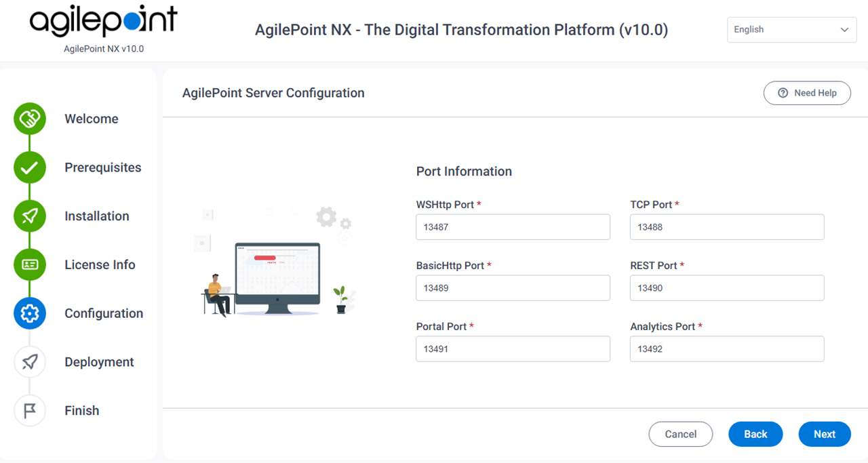Click the AgilePoint NX v10.0 version text

click(104, 49)
